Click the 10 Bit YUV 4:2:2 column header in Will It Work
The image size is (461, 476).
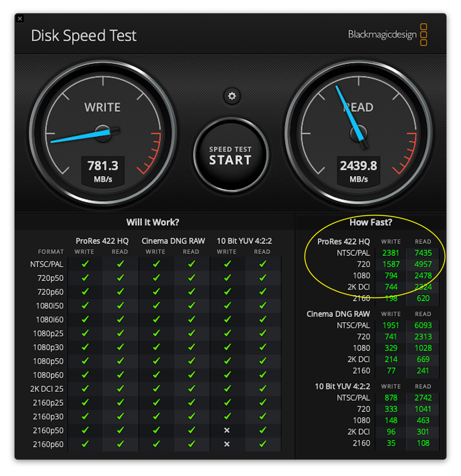244,241
